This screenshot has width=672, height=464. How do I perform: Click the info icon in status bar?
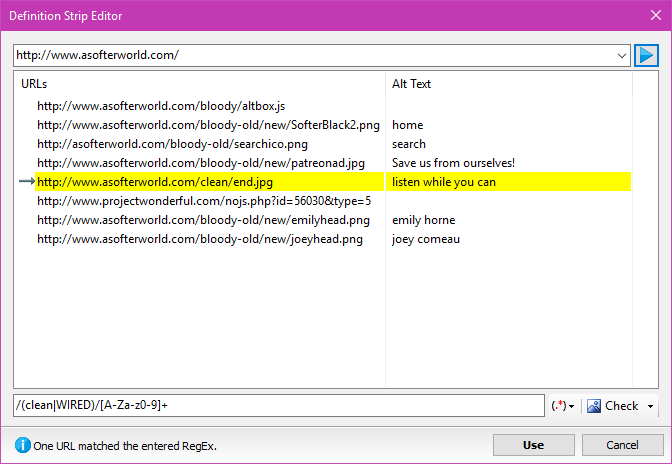22,445
